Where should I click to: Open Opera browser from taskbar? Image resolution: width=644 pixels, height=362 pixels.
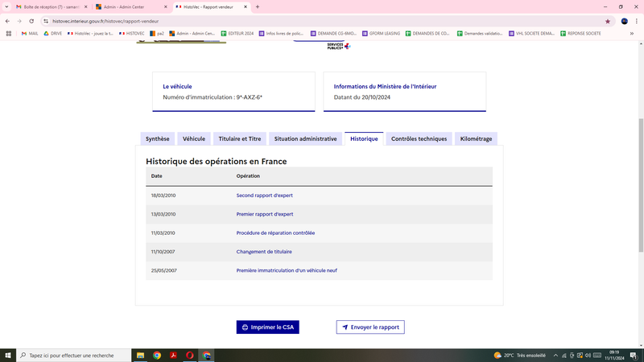point(190,356)
